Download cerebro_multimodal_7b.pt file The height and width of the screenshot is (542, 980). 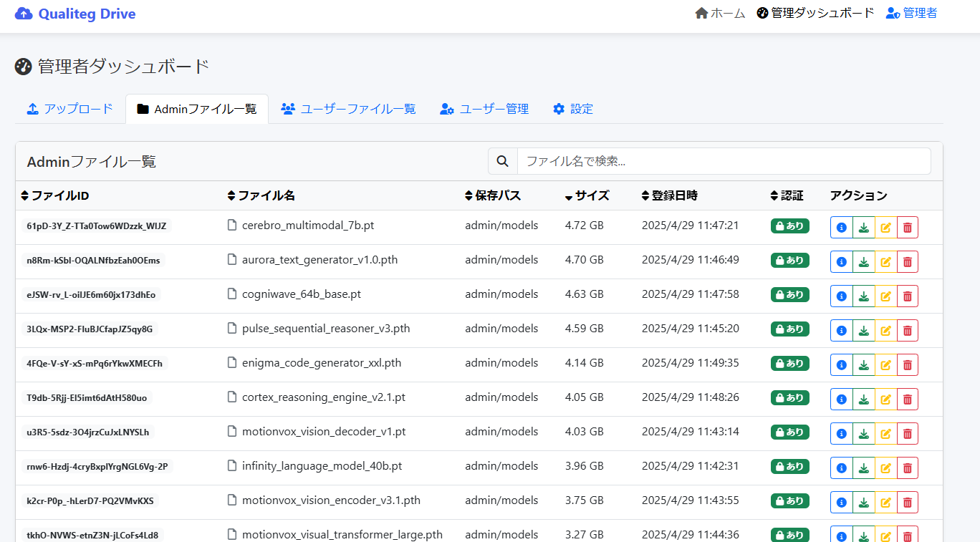pyautogui.click(x=864, y=228)
